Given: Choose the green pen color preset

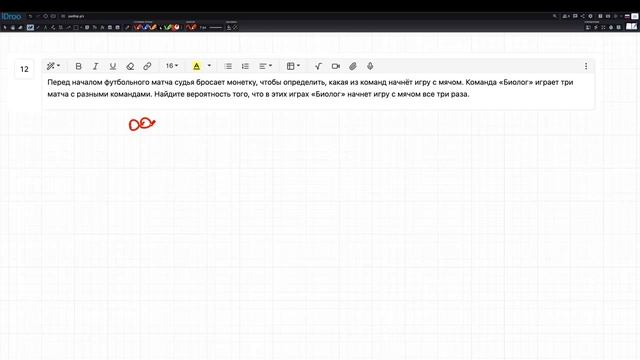Looking at the screenshot, I should pos(167,27).
